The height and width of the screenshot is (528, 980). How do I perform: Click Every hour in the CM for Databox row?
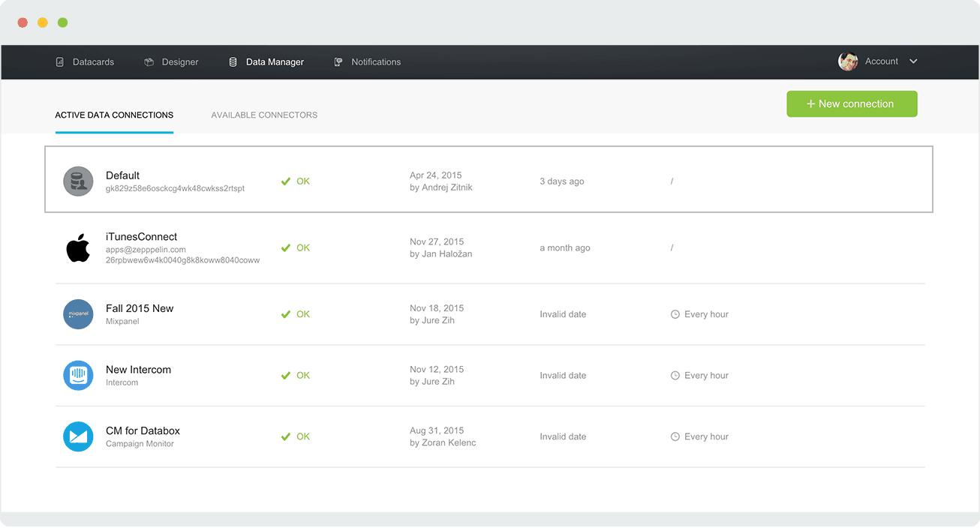click(706, 436)
